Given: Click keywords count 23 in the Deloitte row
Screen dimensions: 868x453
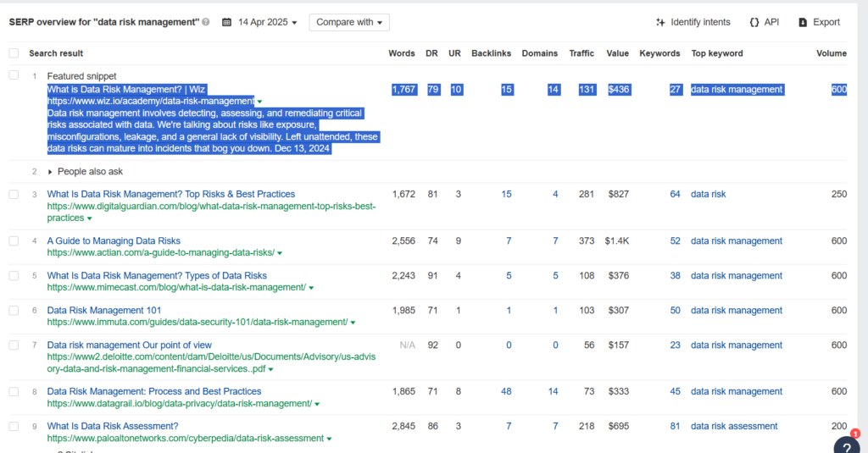Looking at the screenshot, I should (675, 345).
